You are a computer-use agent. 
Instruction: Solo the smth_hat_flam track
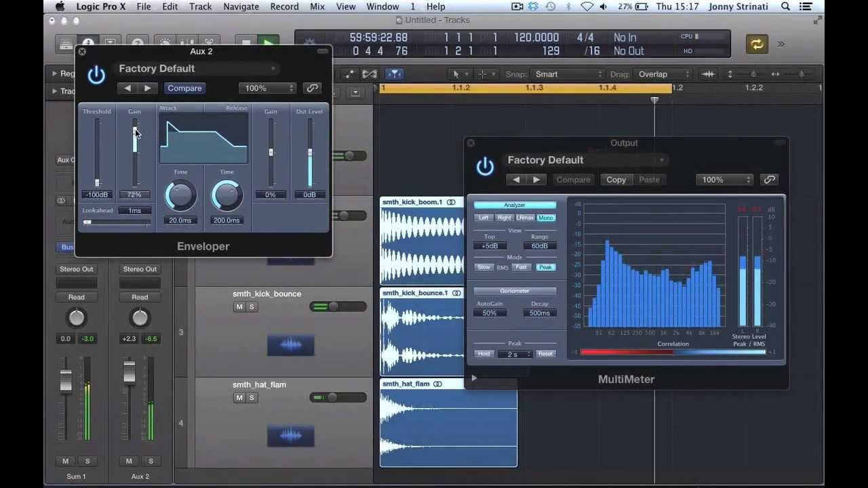click(252, 398)
